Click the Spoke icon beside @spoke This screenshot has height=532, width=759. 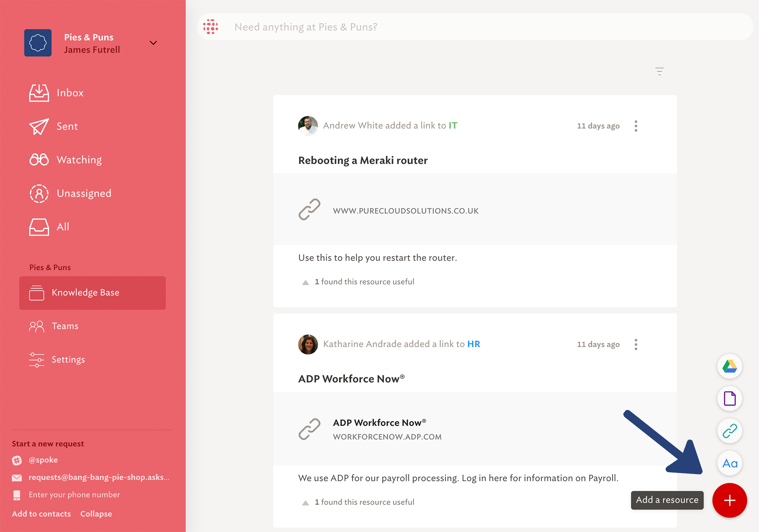[17, 460]
